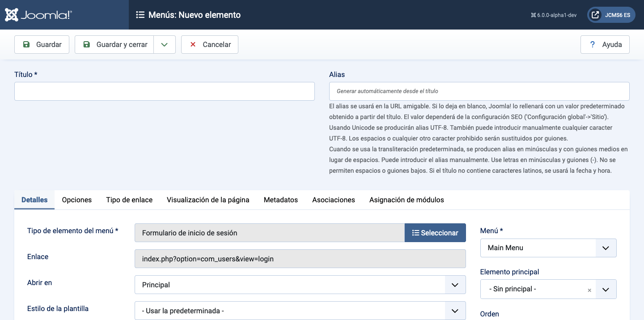
Task: Open the Abrir en dropdown
Action: coord(300,285)
